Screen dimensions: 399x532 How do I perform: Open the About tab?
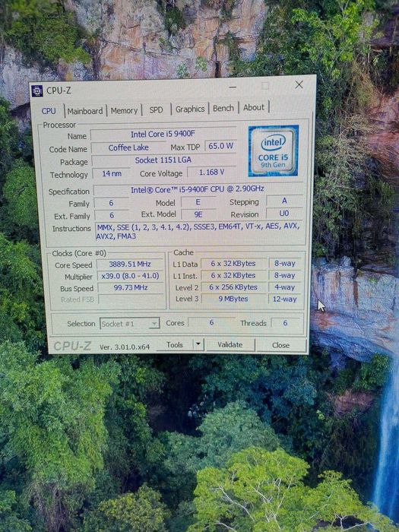pos(253,108)
